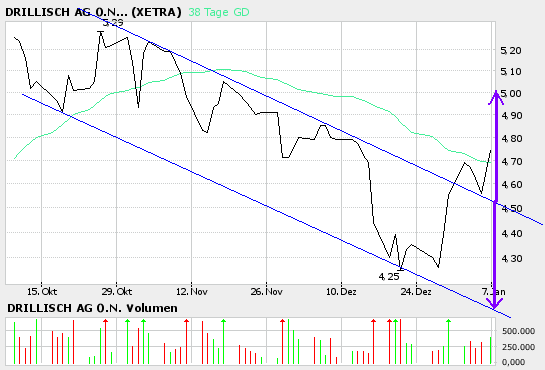
Task: Click the 4.70 price axis value
Action: 512,162
